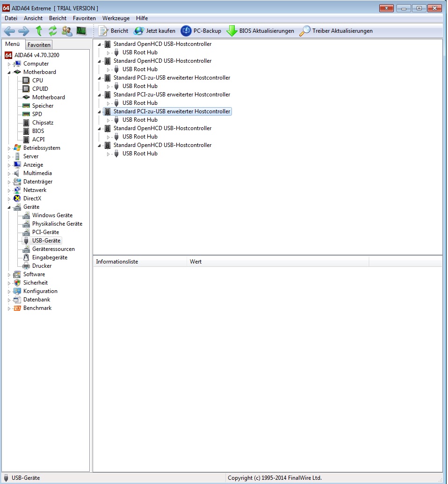Switch to the Favoriten tab in sidebar
Viewport: 448px width, 484px height.
pyautogui.click(x=39, y=45)
